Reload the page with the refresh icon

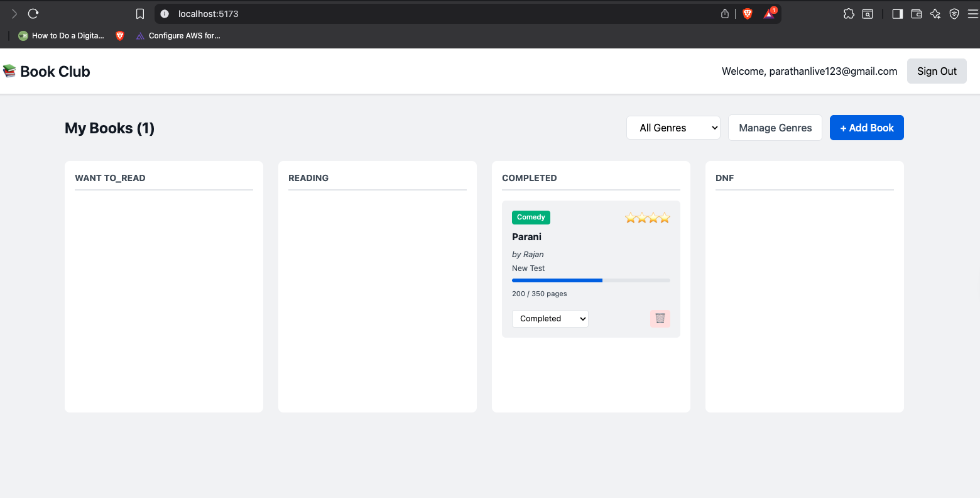33,14
